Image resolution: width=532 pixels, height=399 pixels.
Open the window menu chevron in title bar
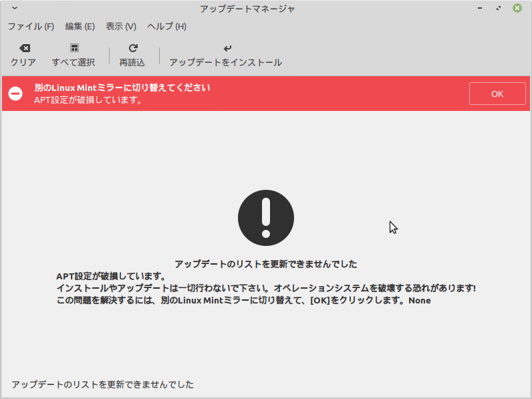click(x=15, y=8)
